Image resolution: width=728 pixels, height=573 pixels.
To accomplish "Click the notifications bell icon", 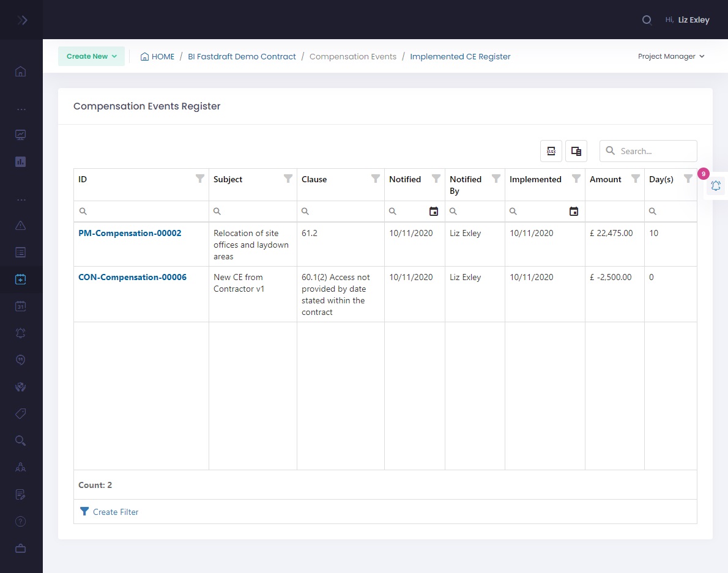I will (x=715, y=186).
